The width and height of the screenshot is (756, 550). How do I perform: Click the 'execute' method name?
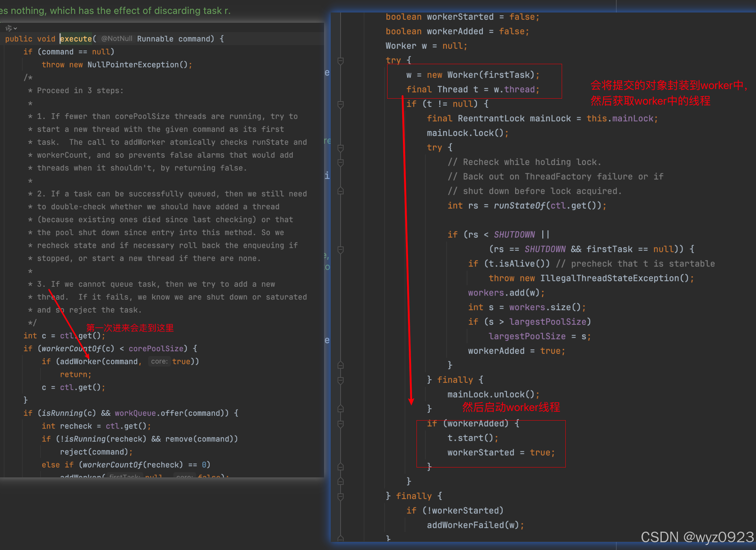[76, 39]
